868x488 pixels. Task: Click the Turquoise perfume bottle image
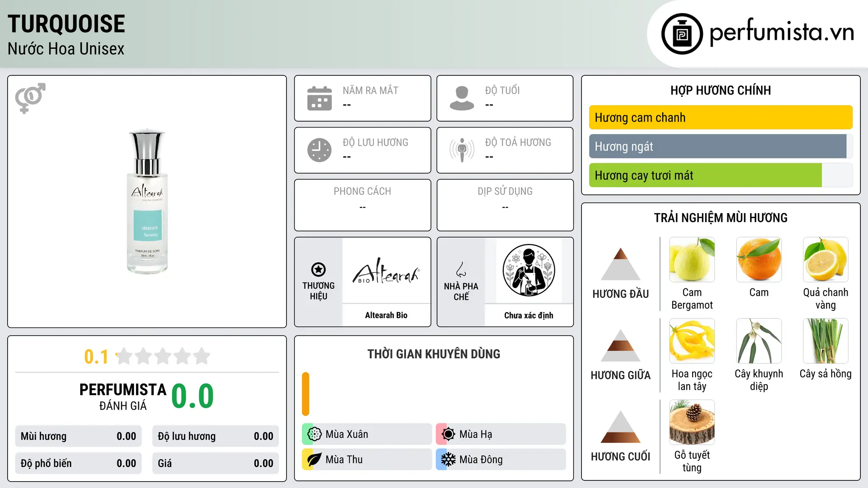point(147,201)
